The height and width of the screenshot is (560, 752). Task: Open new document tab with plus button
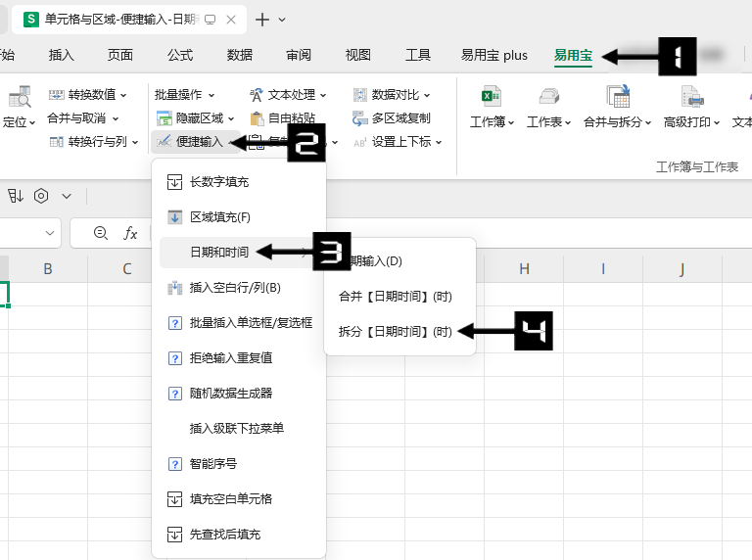262,20
